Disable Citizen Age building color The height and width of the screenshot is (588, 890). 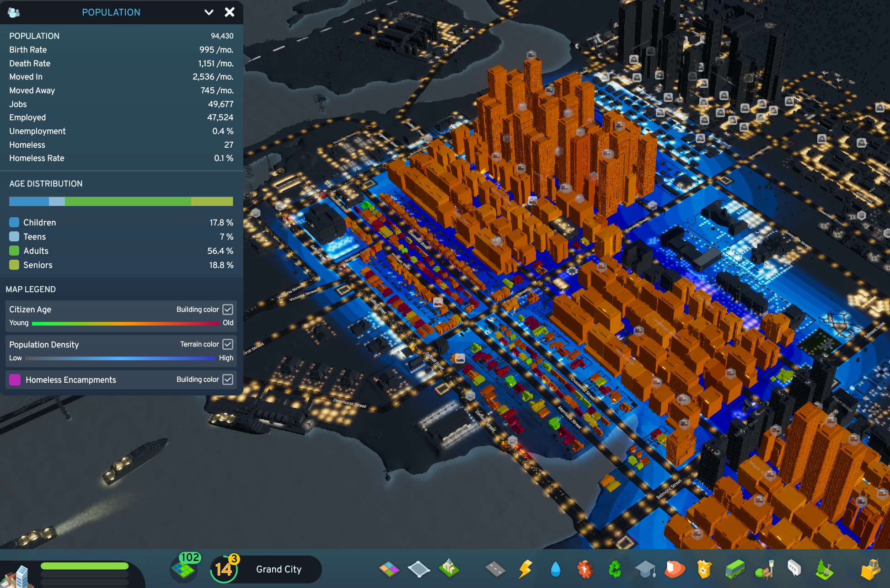pos(227,309)
